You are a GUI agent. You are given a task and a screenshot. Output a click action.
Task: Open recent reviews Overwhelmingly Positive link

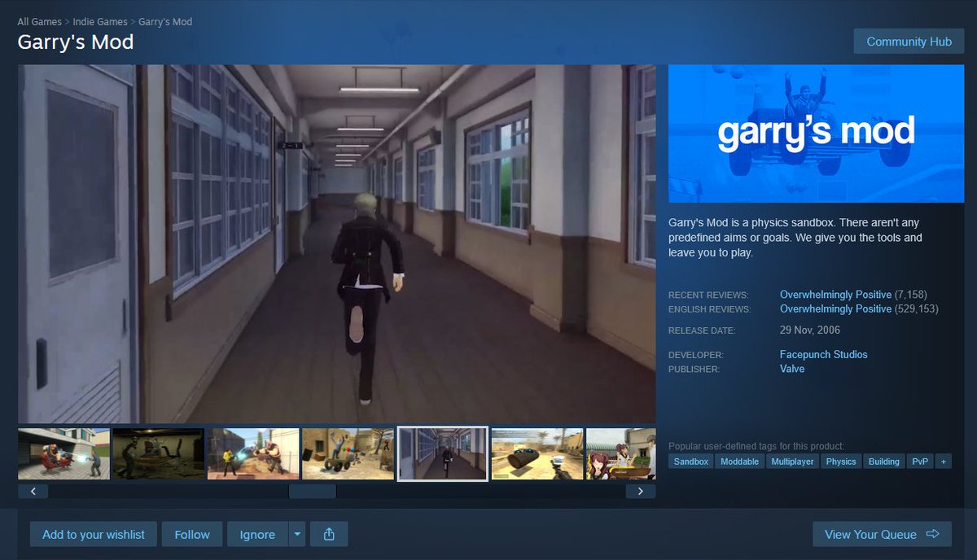coord(835,294)
